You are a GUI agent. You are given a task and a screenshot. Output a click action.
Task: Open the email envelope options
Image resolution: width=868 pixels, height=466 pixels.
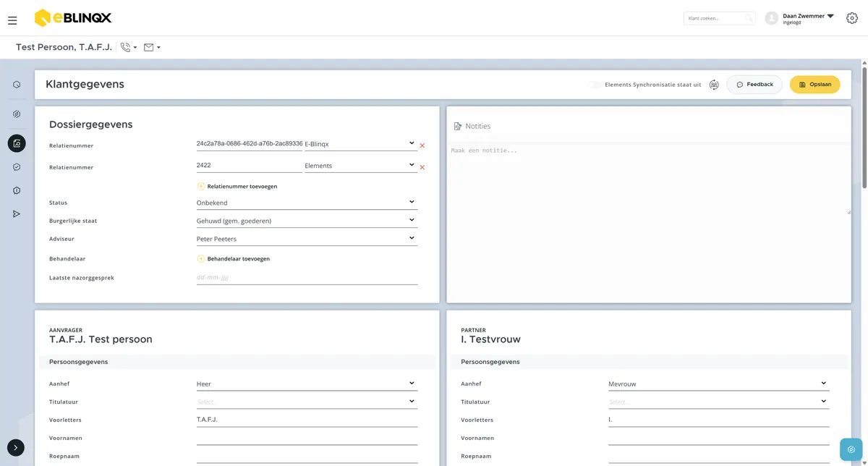pyautogui.click(x=152, y=48)
